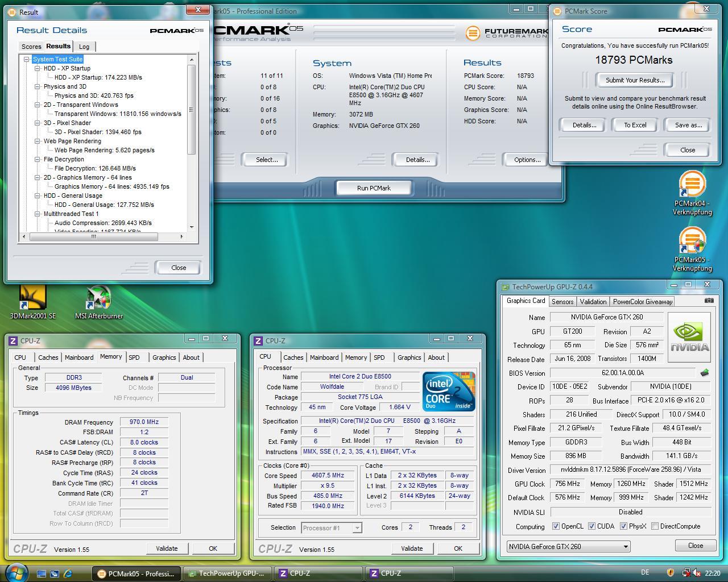Open the Processor #1 selection dropdown
The height and width of the screenshot is (582, 728).
tap(331, 527)
